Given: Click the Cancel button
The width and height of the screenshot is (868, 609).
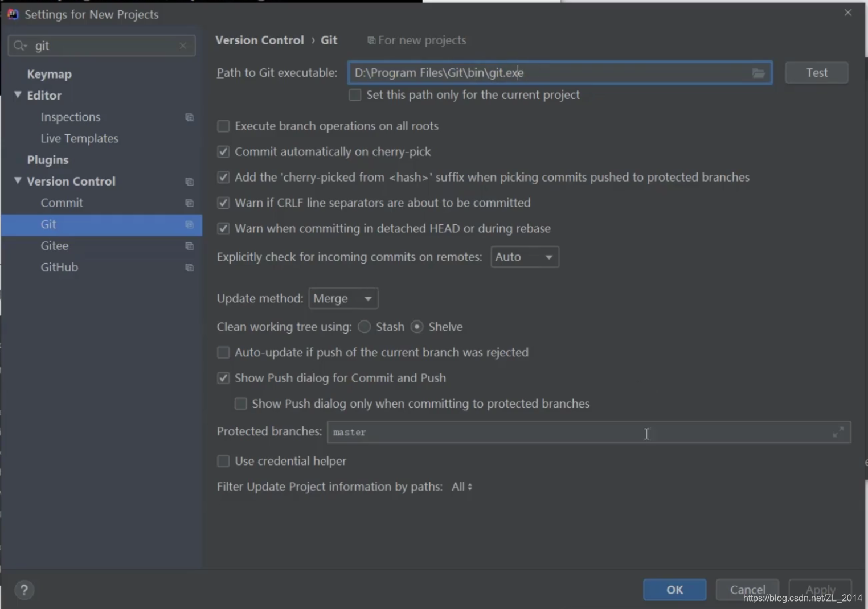Looking at the screenshot, I should (x=747, y=590).
